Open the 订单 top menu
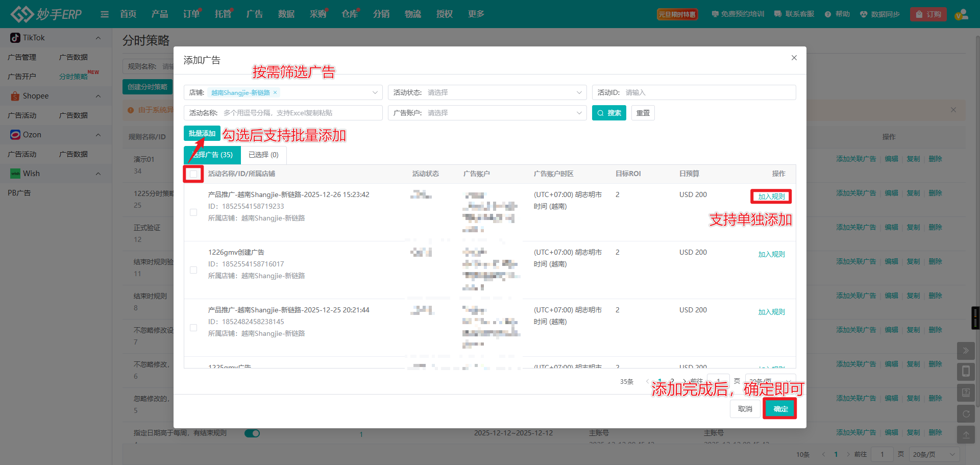This screenshot has width=980, height=465. (191, 14)
